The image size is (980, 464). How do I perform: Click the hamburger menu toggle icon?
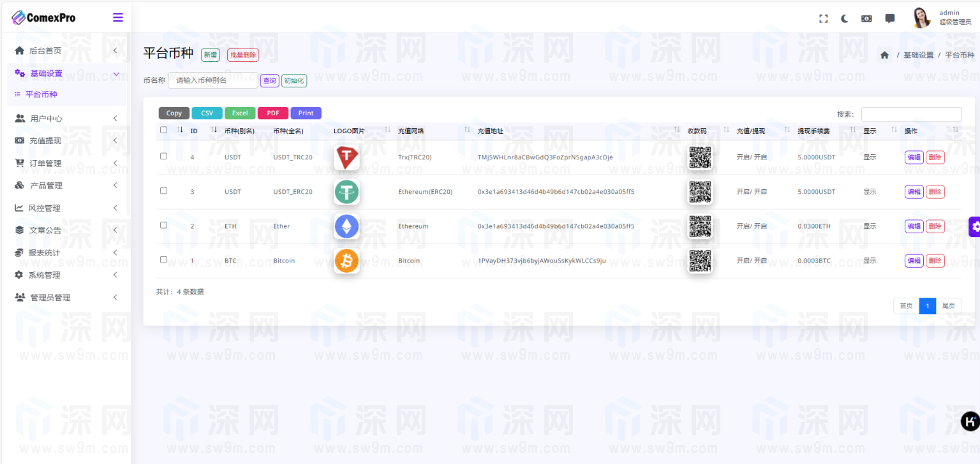(118, 18)
